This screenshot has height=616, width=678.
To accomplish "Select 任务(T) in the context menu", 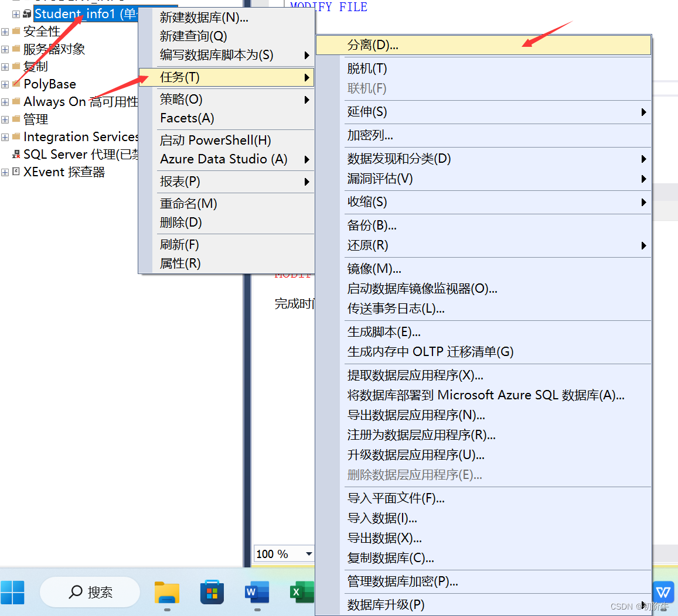I will tap(227, 77).
